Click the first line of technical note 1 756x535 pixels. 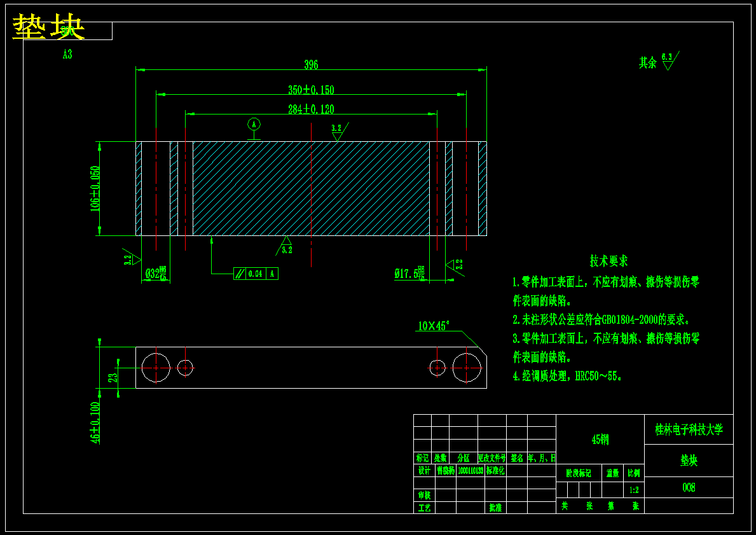[606, 282]
